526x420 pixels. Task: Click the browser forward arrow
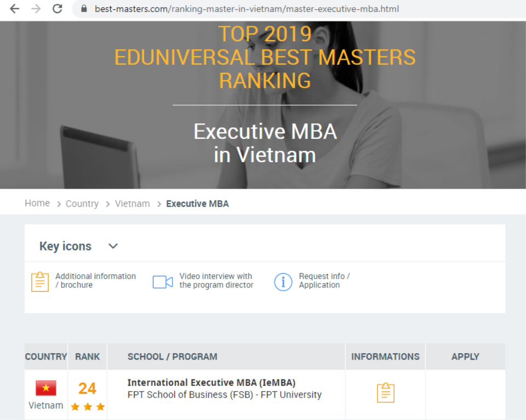click(x=36, y=9)
